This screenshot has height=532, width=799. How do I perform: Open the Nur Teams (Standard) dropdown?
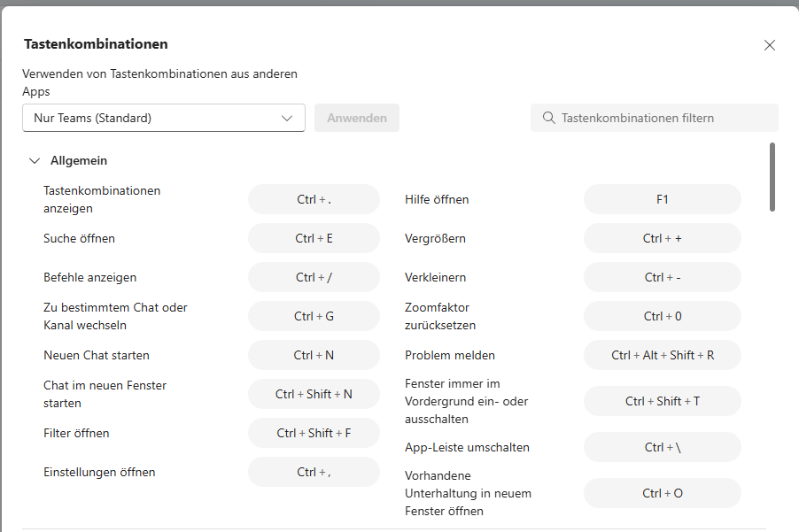click(x=164, y=118)
